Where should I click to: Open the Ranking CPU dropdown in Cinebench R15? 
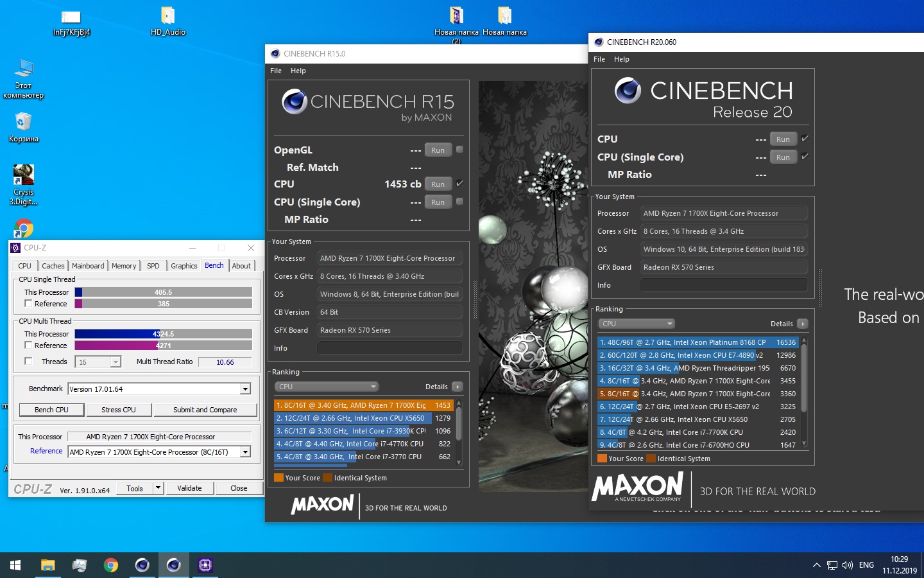click(x=327, y=387)
